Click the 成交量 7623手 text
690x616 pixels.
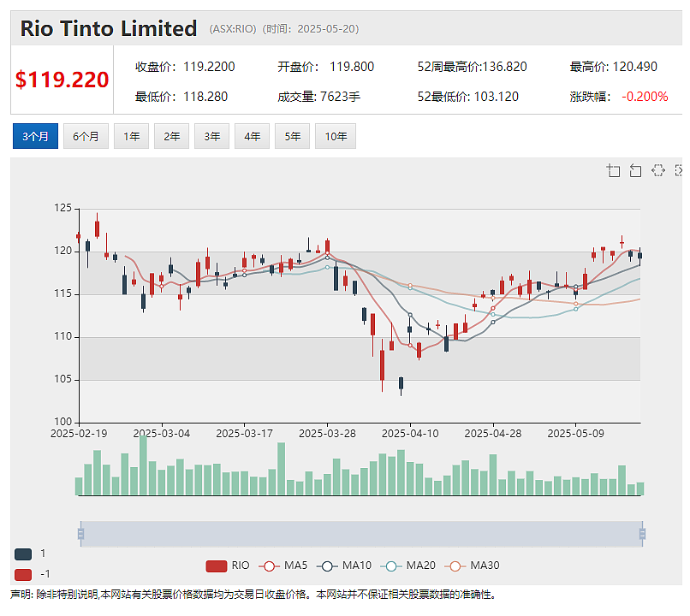(318, 97)
